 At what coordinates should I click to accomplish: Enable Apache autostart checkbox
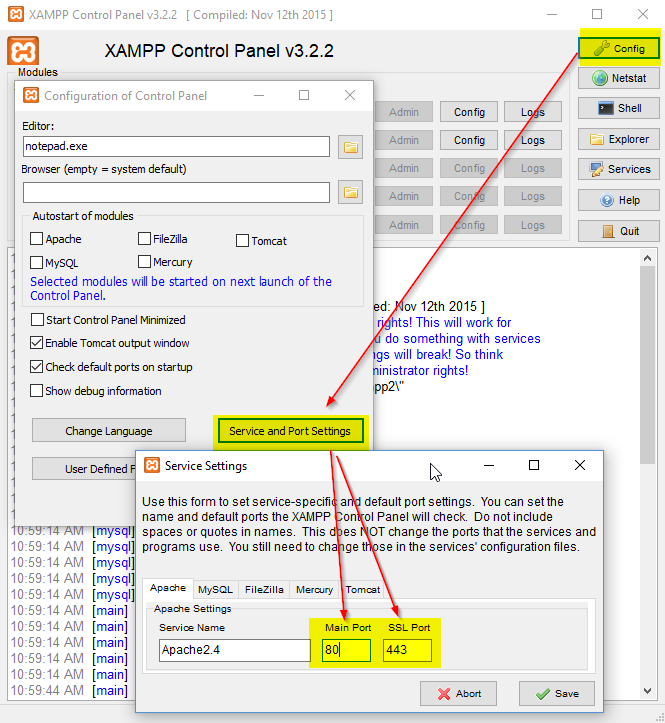37,240
